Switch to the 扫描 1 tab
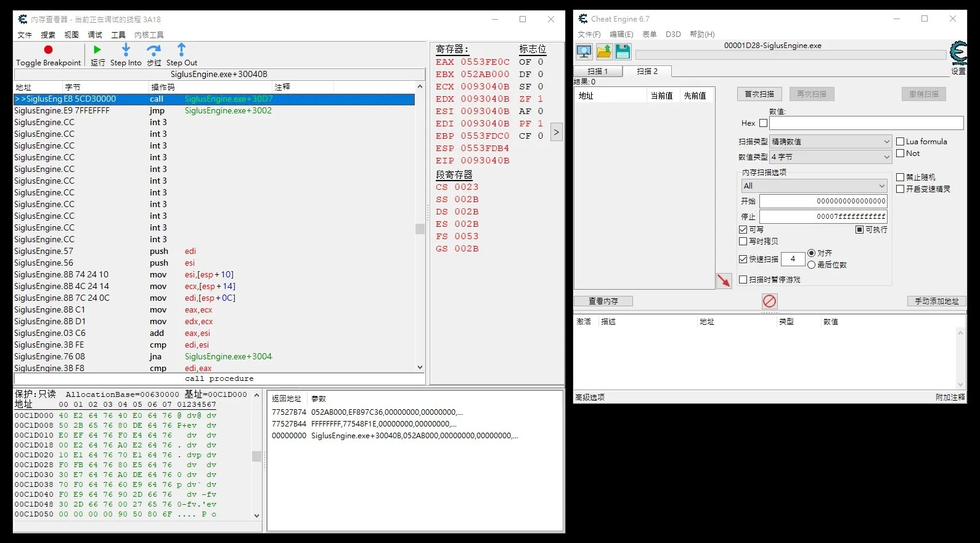The width and height of the screenshot is (980, 543). tap(597, 71)
